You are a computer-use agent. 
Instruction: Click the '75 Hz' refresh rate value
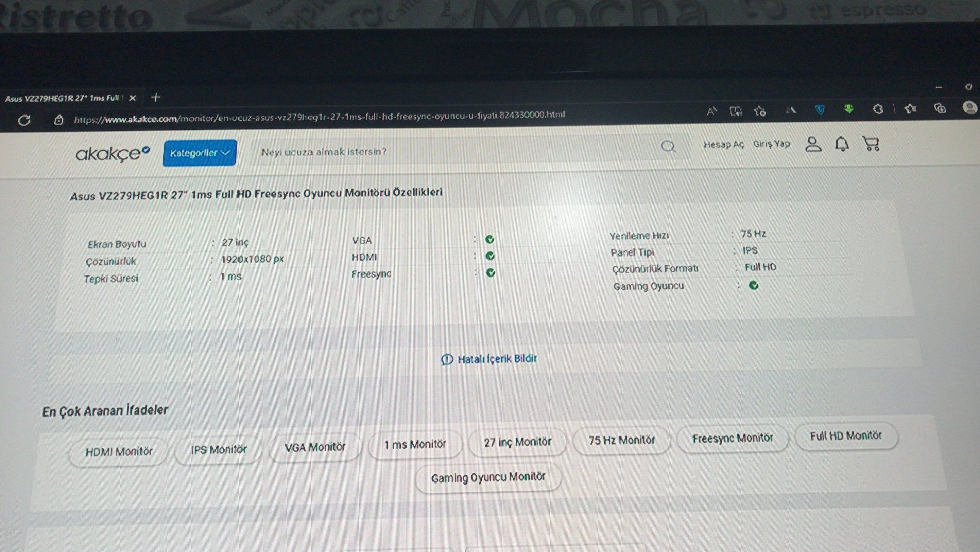point(753,234)
